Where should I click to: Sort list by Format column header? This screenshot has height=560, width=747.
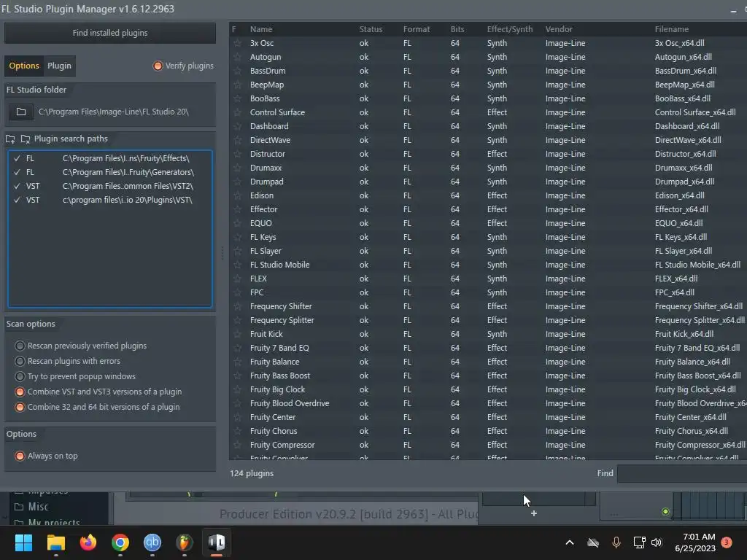[417, 29]
